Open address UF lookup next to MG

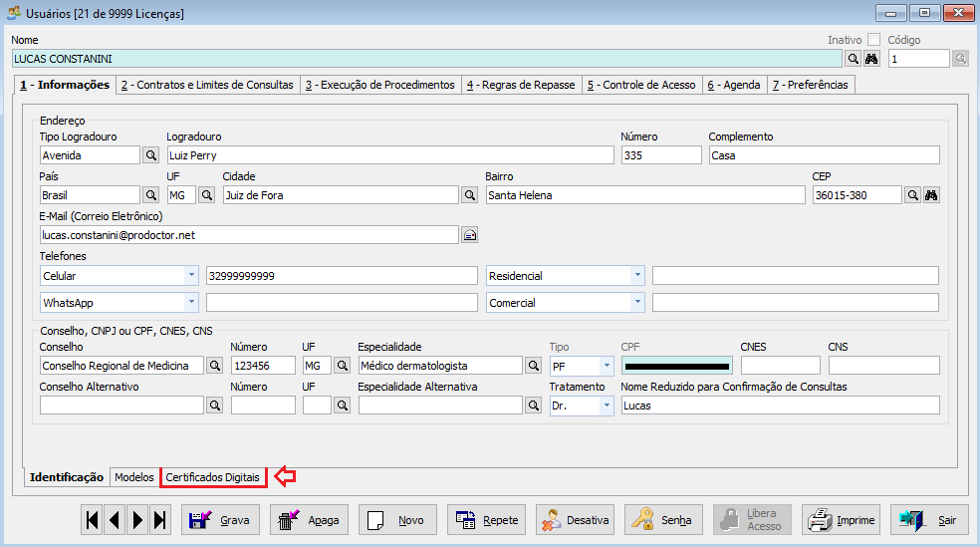pos(207,195)
